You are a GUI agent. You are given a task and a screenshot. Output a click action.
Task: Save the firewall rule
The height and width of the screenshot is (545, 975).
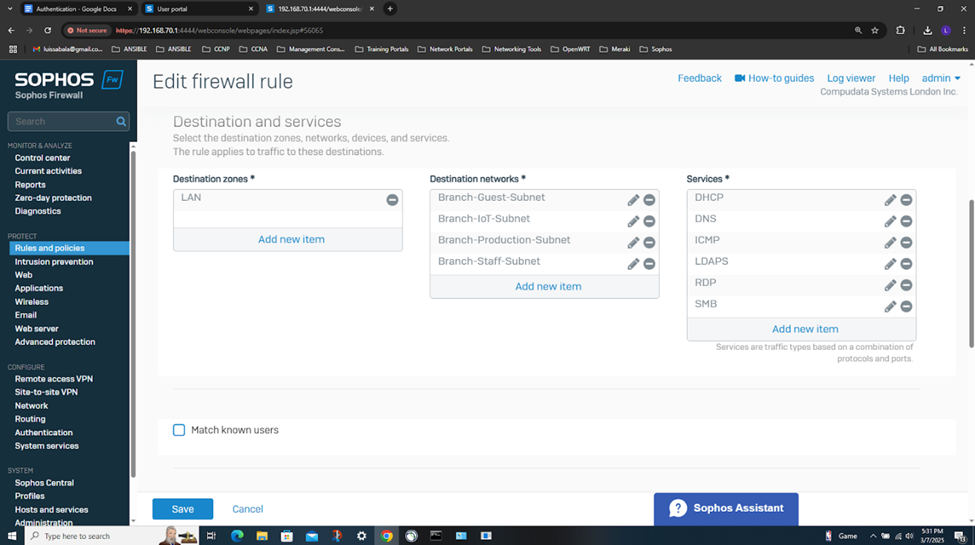pos(183,509)
